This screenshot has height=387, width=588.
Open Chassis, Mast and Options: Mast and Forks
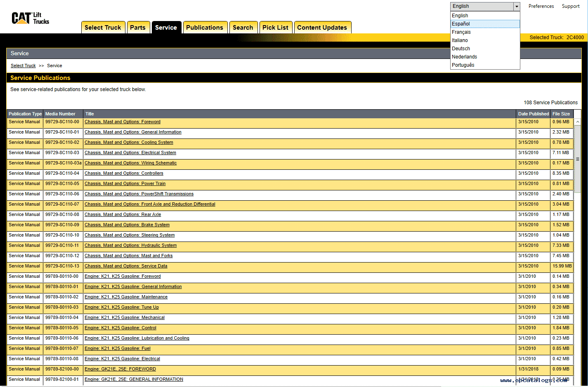point(129,256)
